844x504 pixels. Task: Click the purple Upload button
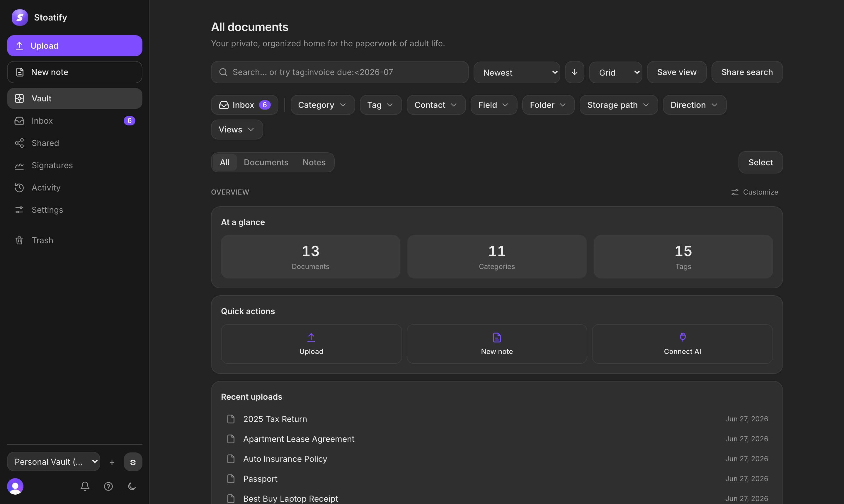pos(75,45)
